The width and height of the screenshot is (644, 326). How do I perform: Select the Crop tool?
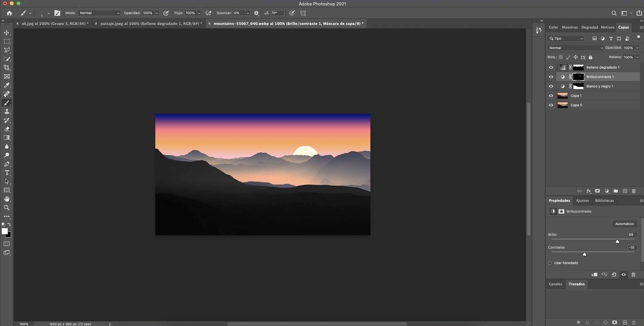point(7,68)
